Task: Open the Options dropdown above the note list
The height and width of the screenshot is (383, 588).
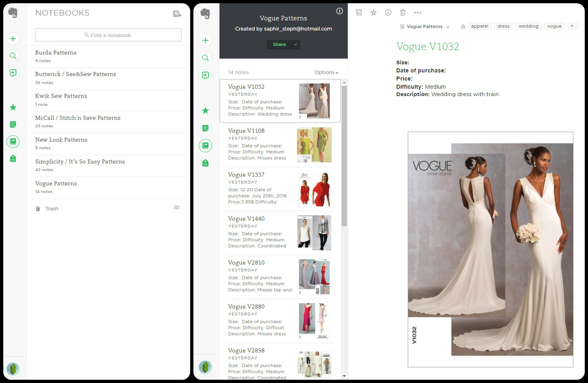Action: point(326,72)
